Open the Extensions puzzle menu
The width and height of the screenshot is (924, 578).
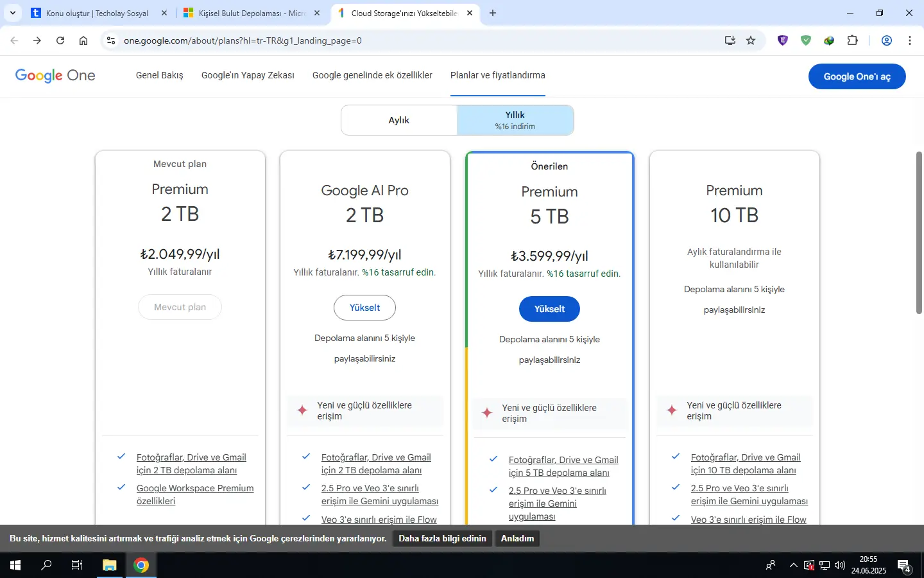pyautogui.click(x=852, y=40)
